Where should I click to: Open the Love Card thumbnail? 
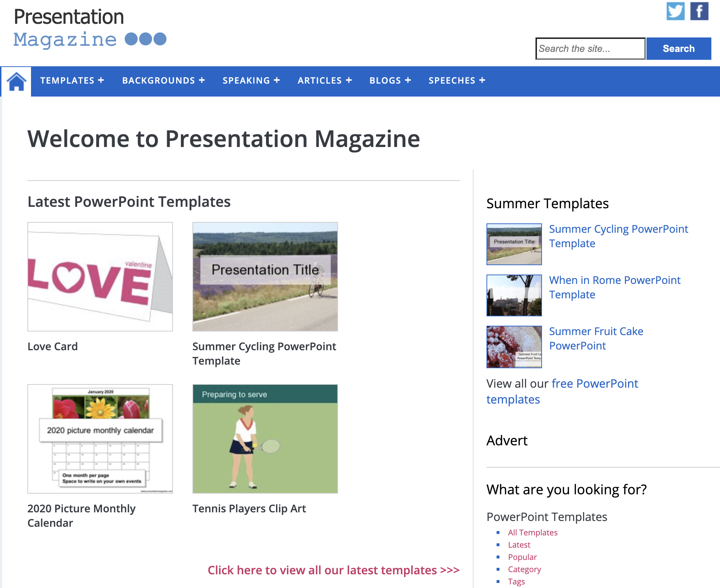pos(100,276)
